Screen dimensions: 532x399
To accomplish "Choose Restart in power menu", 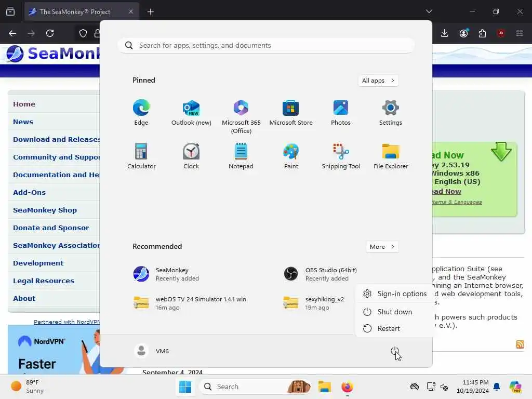I will 394,328.
